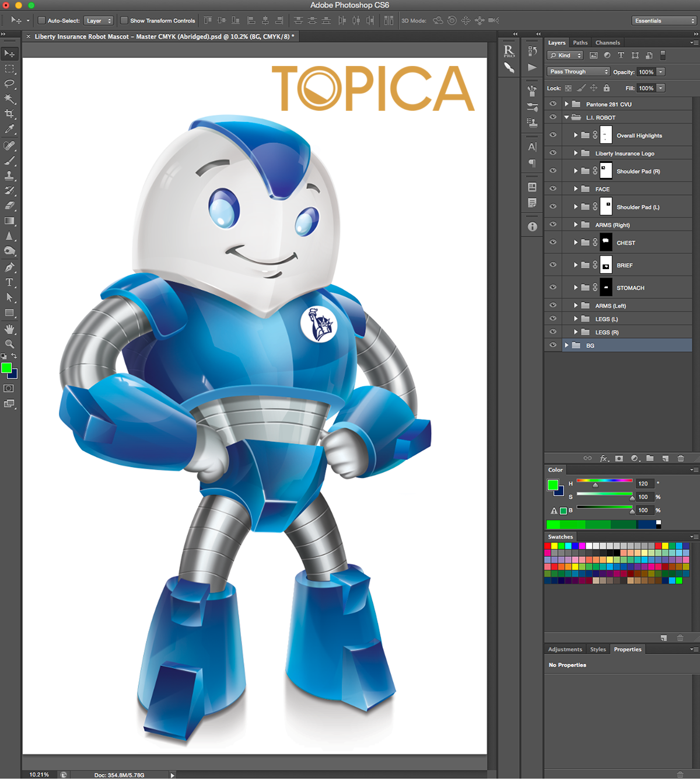Collapse the L.I. ROBOT group
Viewport: 700px width, 781px height.
566,117
